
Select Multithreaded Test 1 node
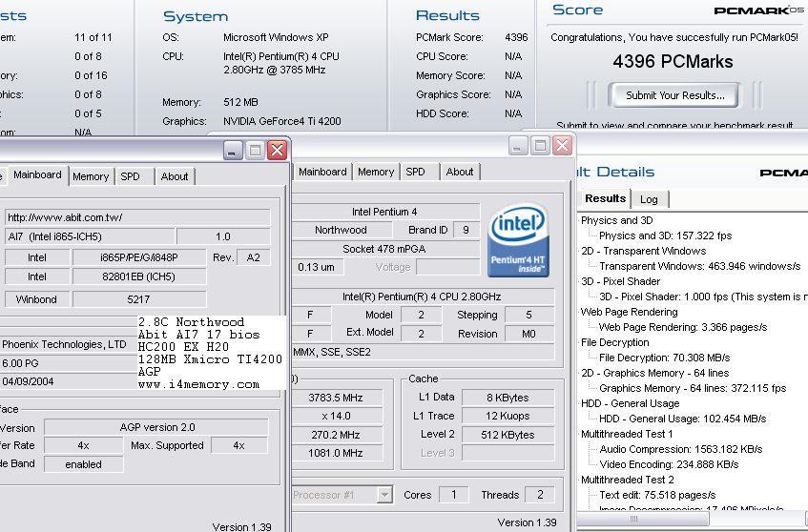point(627,434)
